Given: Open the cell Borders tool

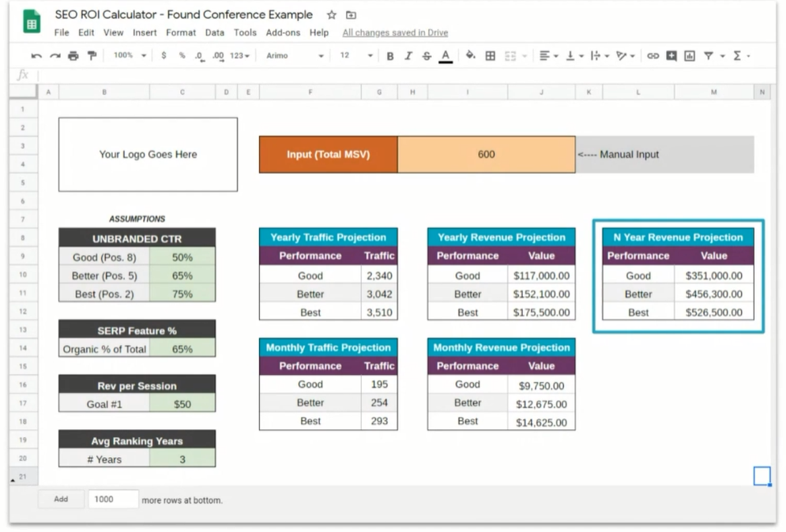Looking at the screenshot, I should 490,56.
